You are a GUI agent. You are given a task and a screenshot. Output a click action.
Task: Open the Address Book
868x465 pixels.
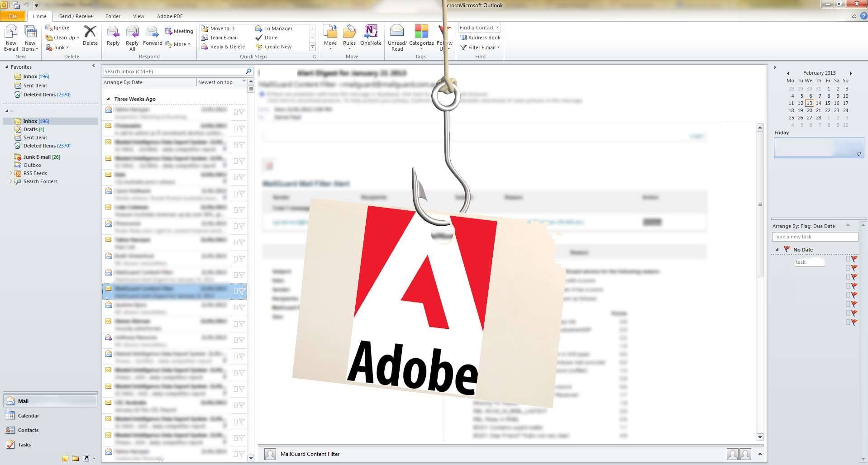(480, 38)
